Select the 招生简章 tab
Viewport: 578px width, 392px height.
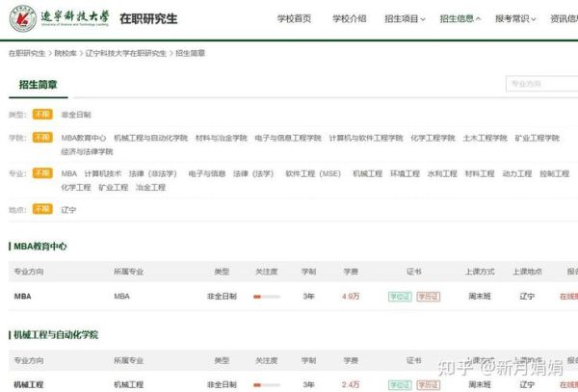click(38, 85)
